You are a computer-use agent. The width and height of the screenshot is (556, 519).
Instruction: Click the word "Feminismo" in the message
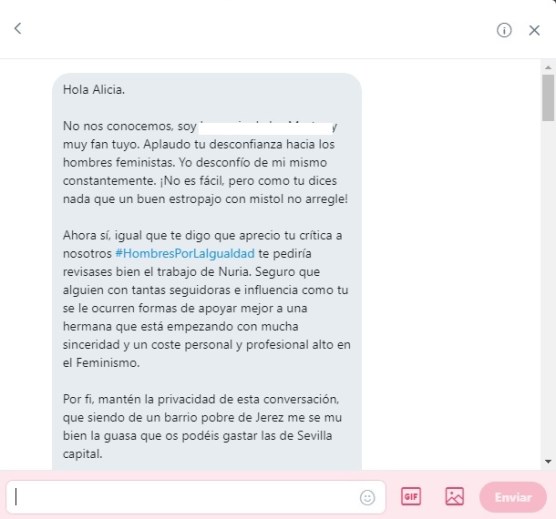tap(107, 363)
